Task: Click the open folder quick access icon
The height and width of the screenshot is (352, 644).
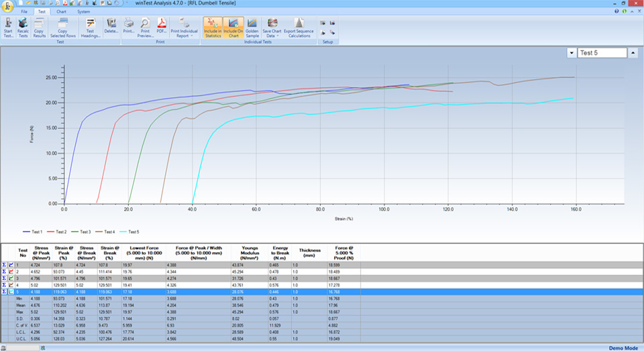Action: (28, 3)
